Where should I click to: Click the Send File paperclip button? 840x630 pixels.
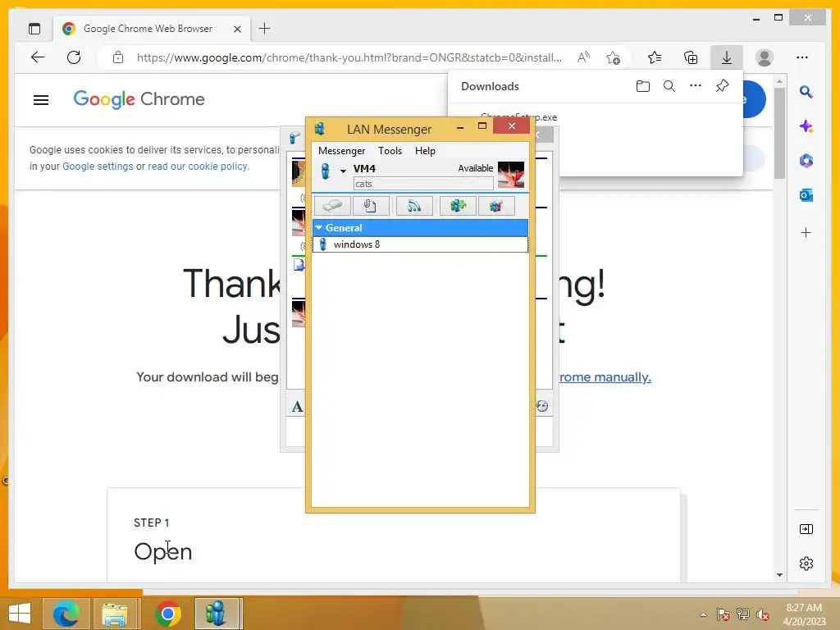click(x=371, y=206)
